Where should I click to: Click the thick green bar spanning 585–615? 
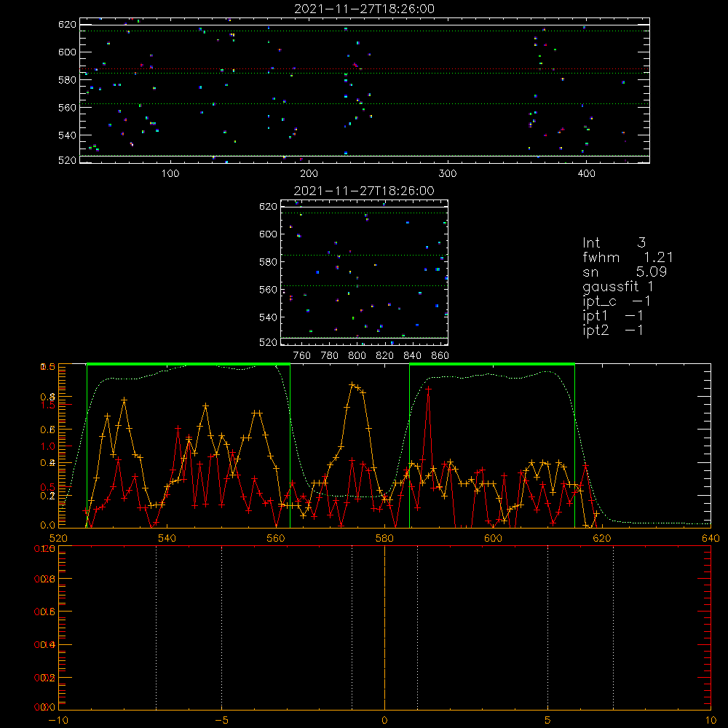[x=492, y=365]
